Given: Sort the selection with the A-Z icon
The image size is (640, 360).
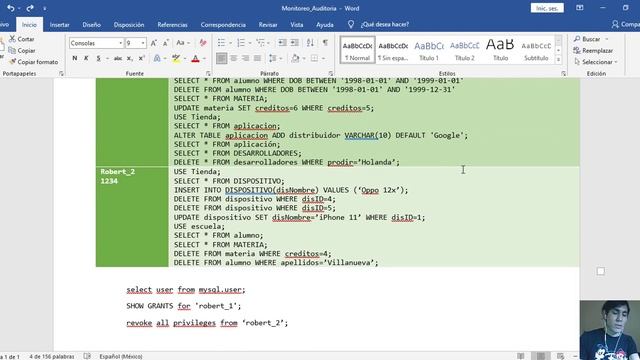Looking at the screenshot, I should [310, 43].
